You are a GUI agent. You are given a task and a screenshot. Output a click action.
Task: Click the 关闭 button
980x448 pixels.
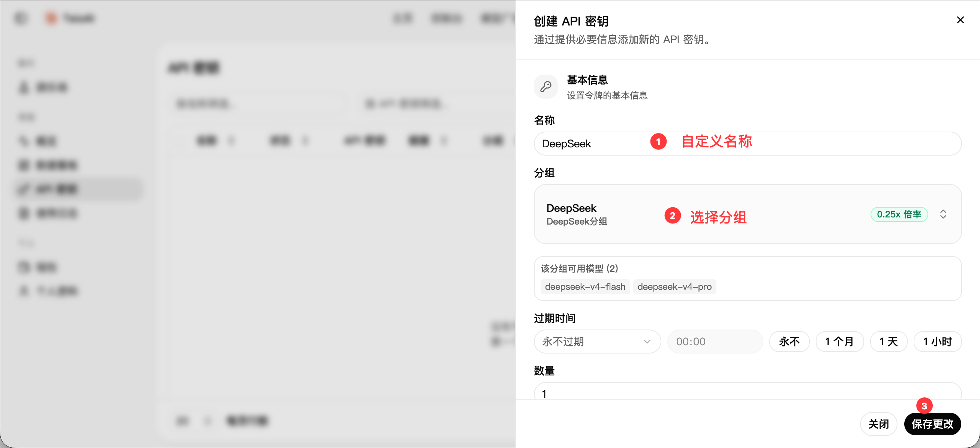coord(878,424)
